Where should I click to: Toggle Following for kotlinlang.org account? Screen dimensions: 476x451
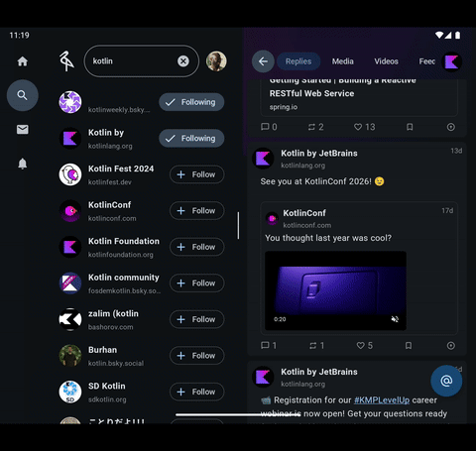[x=191, y=138]
